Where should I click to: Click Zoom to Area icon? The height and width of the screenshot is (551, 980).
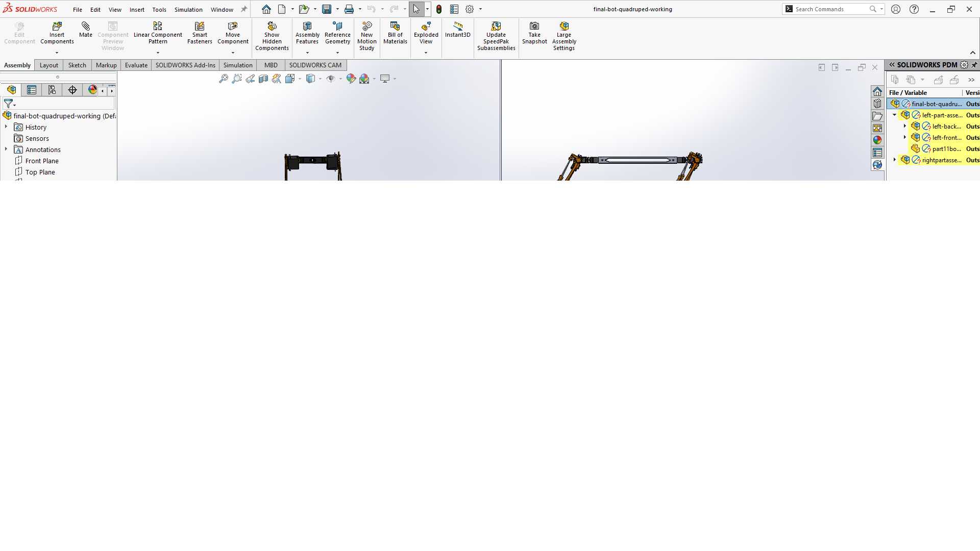[x=237, y=79]
